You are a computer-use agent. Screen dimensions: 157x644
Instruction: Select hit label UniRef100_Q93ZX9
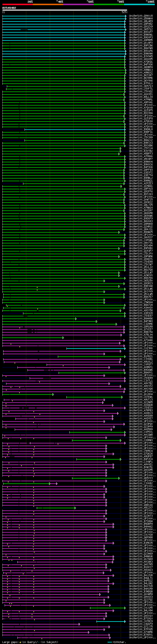[x=141, y=27]
